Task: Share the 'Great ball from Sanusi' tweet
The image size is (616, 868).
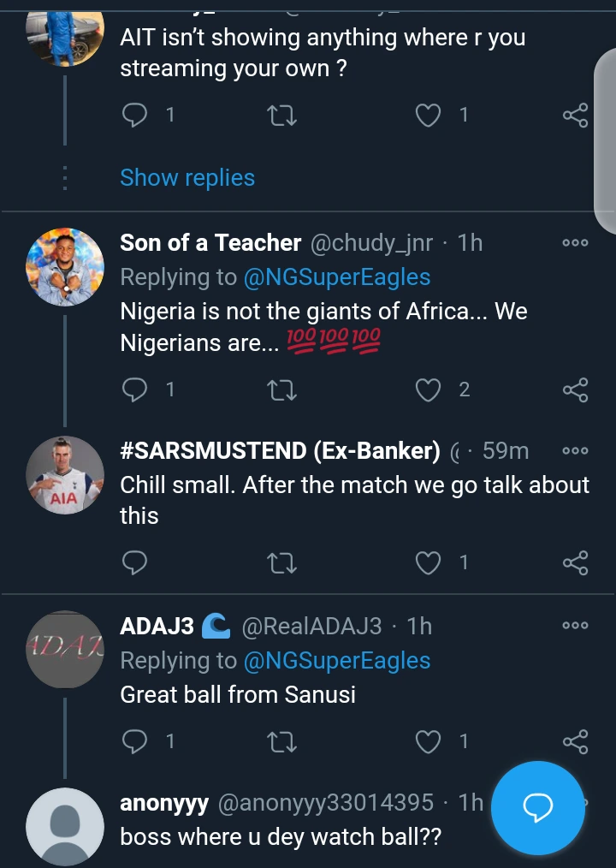Action: (575, 741)
